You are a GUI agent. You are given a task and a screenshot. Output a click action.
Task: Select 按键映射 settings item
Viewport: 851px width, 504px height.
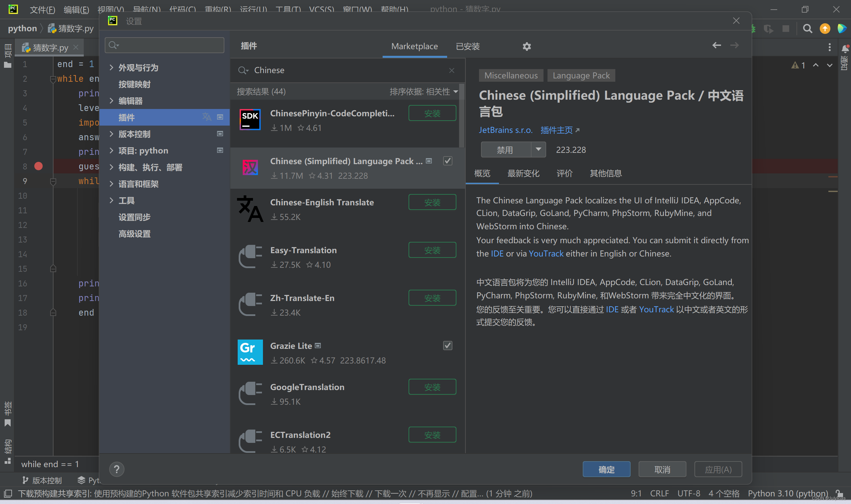click(x=134, y=84)
